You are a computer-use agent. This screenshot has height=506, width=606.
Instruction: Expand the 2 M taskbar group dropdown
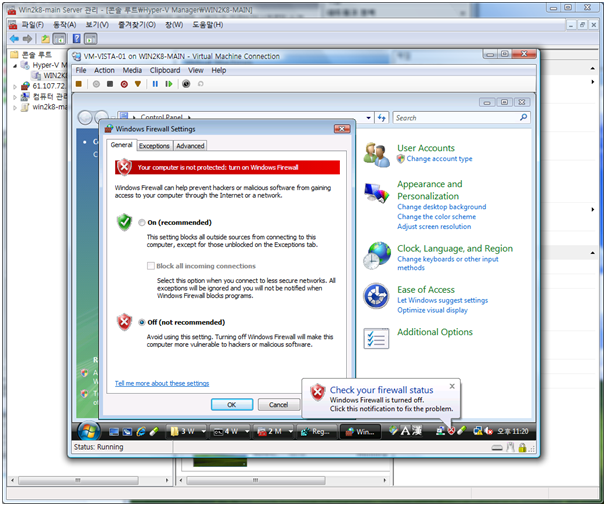click(290, 431)
